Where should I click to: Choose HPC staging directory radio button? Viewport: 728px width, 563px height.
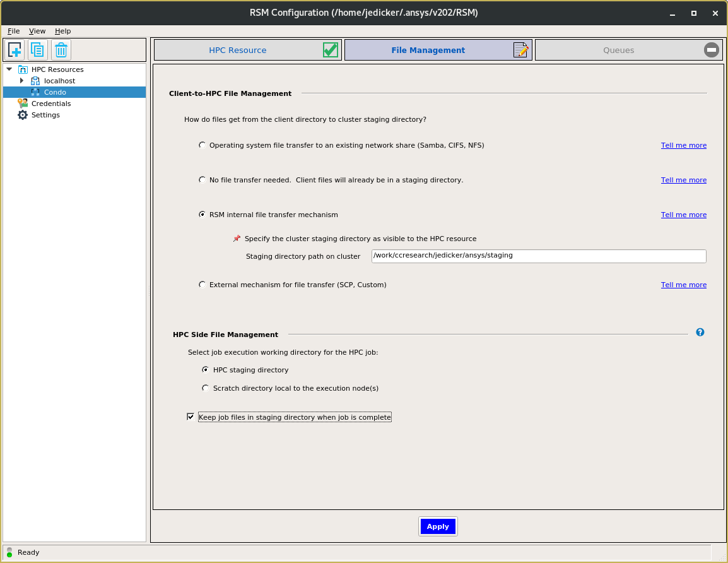click(205, 370)
